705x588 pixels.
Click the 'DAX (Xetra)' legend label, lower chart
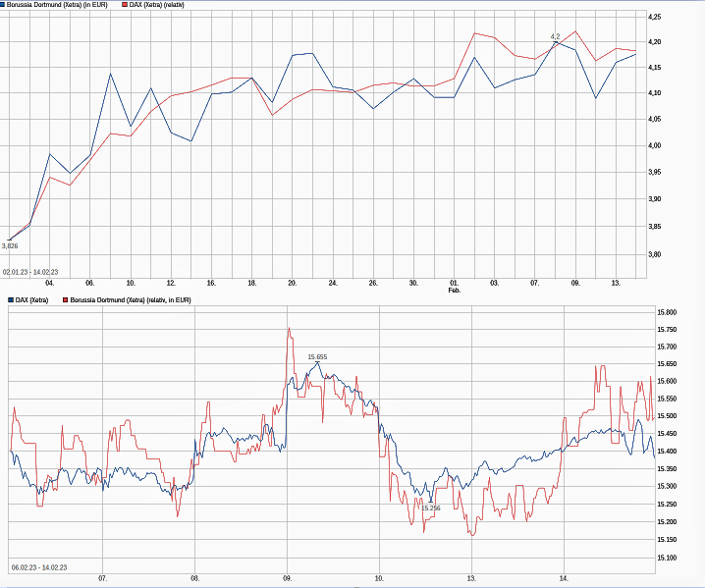click(x=32, y=299)
